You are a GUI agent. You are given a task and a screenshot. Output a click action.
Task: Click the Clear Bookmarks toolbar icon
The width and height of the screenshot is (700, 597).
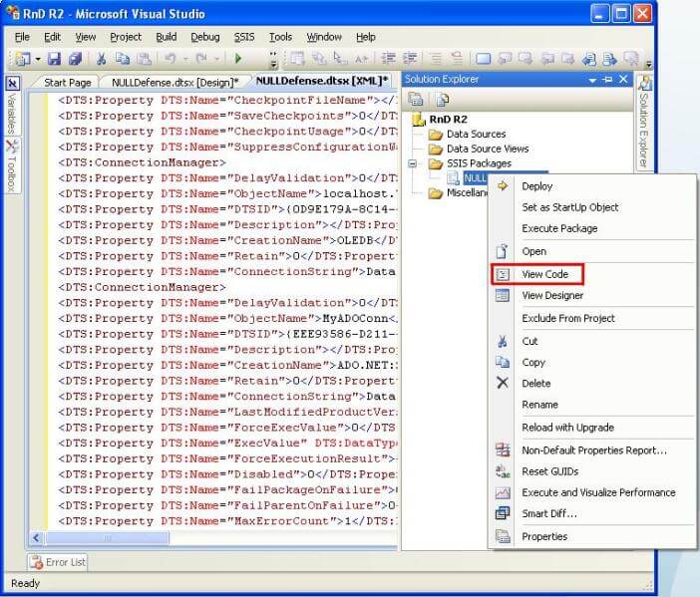point(631,59)
